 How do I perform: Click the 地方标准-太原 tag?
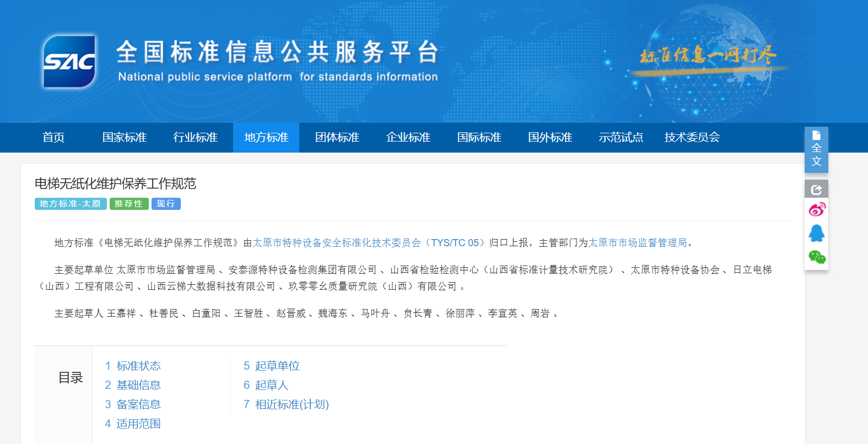71,204
